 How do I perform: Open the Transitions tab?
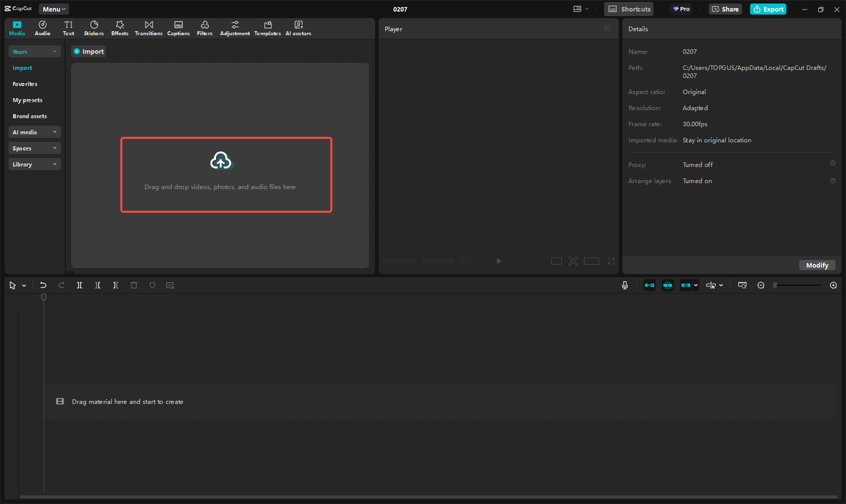coord(149,28)
